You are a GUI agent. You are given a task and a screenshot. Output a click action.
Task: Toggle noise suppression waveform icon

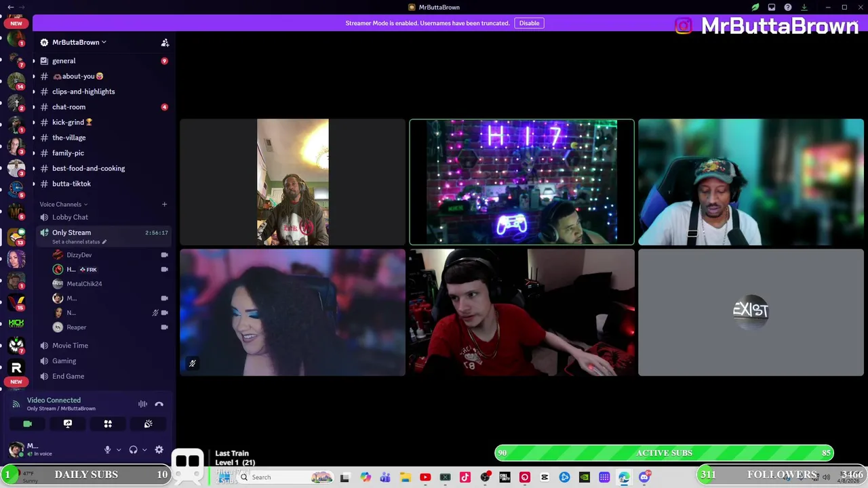142,404
